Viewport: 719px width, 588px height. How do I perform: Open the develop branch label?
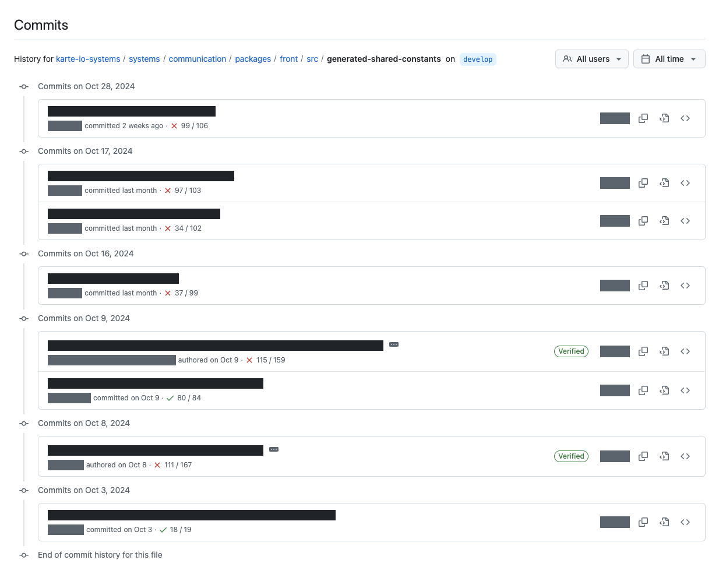(x=478, y=59)
